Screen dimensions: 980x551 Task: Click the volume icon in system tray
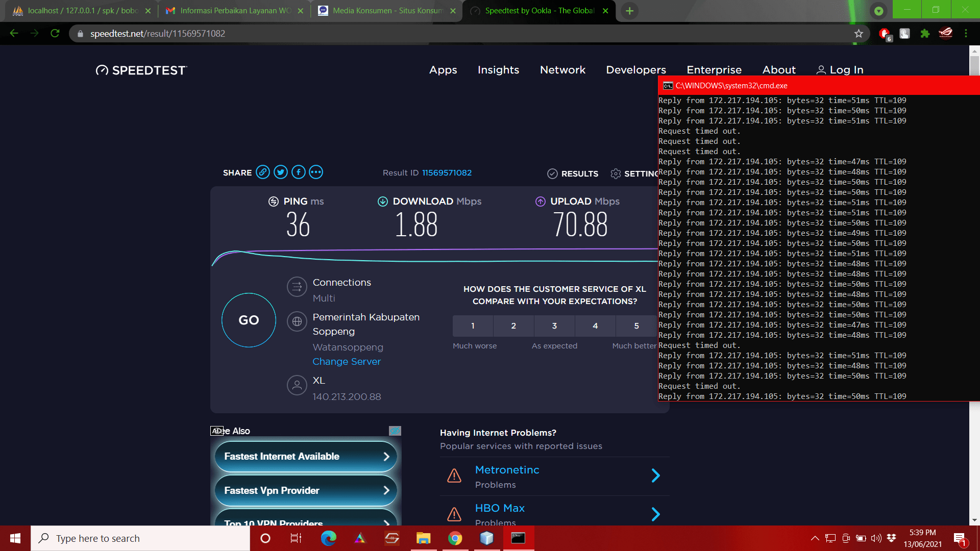coord(876,538)
